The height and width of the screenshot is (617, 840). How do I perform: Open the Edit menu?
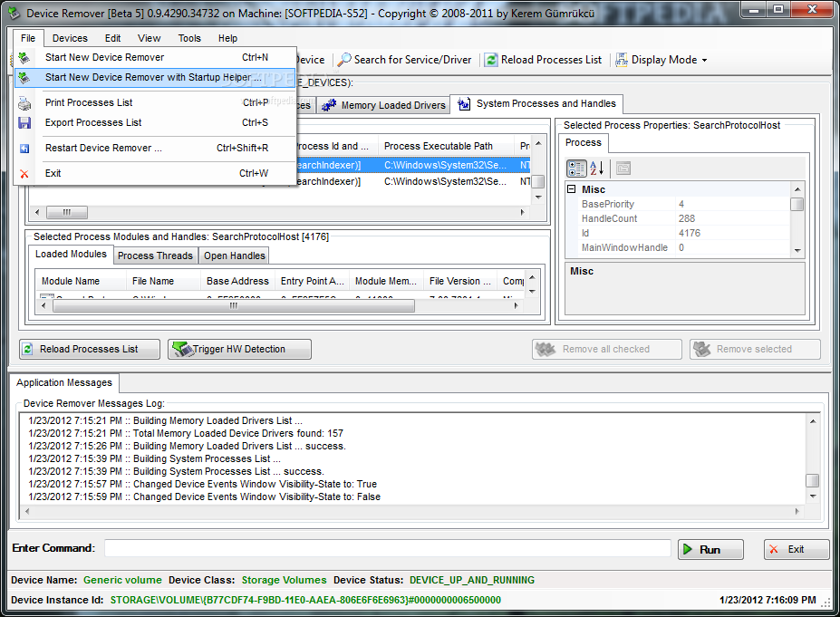click(112, 38)
